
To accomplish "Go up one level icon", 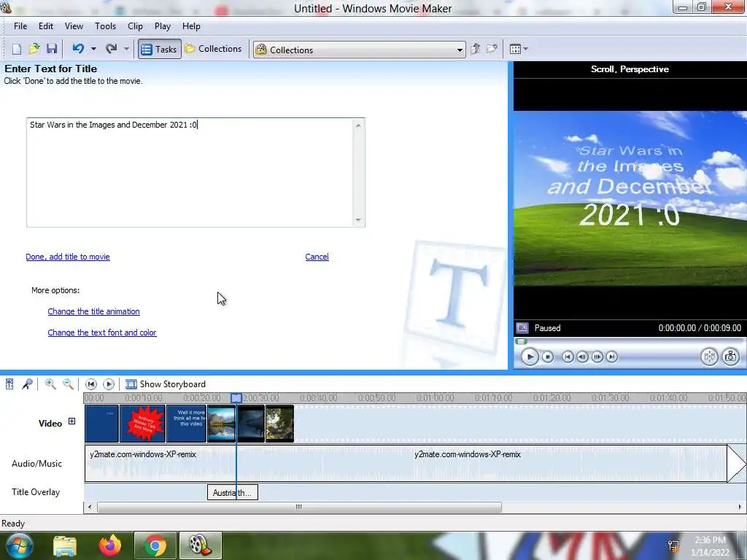I will click(475, 49).
